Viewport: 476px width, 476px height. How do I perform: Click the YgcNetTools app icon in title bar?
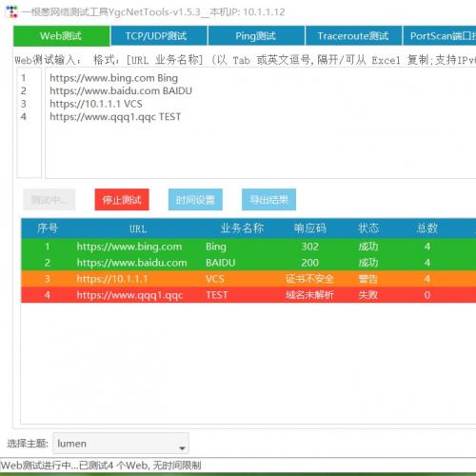click(12, 11)
